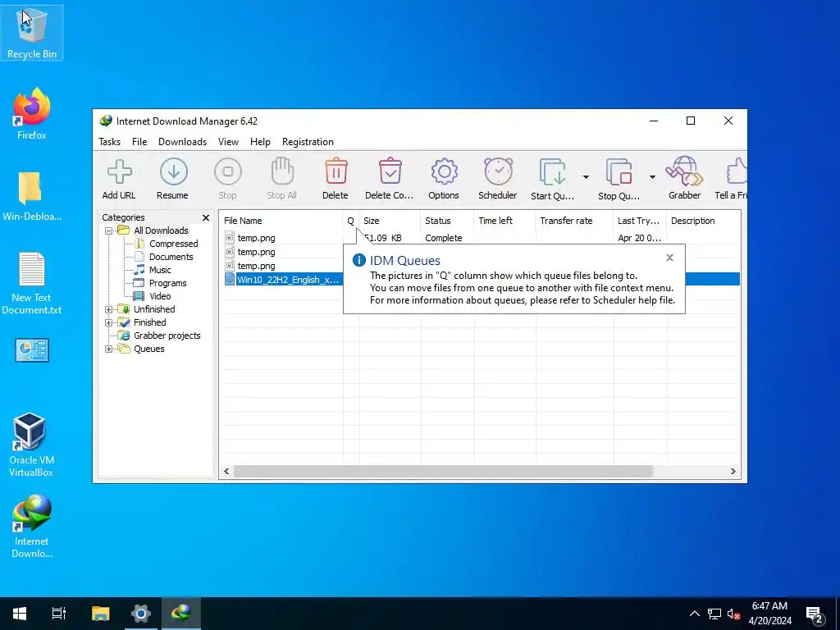Click the Delete trash icon
840x630 pixels.
[x=336, y=171]
